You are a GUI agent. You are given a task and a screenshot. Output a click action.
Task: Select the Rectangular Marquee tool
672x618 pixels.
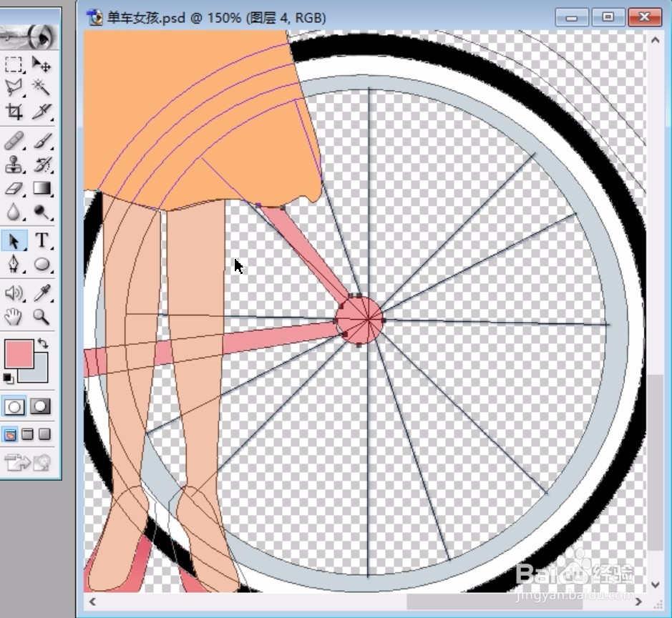[x=14, y=64]
